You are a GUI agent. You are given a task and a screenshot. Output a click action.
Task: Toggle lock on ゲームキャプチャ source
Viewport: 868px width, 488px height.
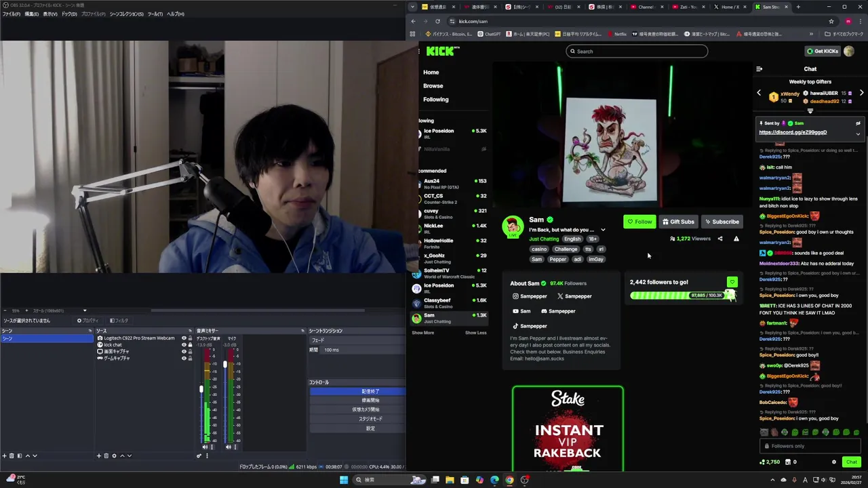pyautogui.click(x=190, y=358)
